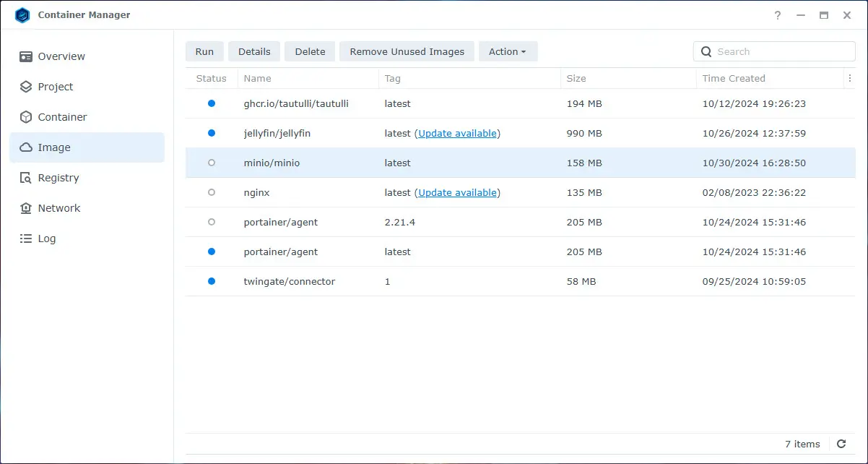The image size is (868, 464).
Task: Sort images by Time Created header
Action: pyautogui.click(x=733, y=78)
